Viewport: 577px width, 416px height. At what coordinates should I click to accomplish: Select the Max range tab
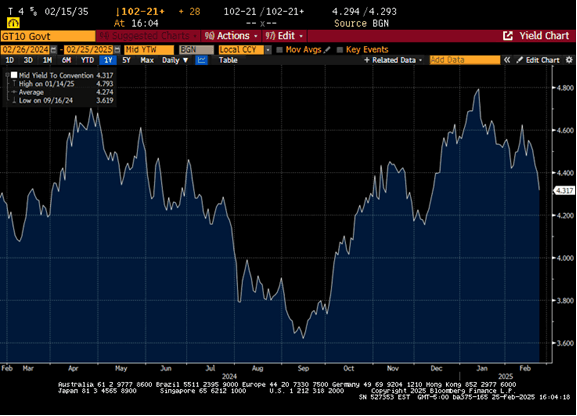coord(147,60)
